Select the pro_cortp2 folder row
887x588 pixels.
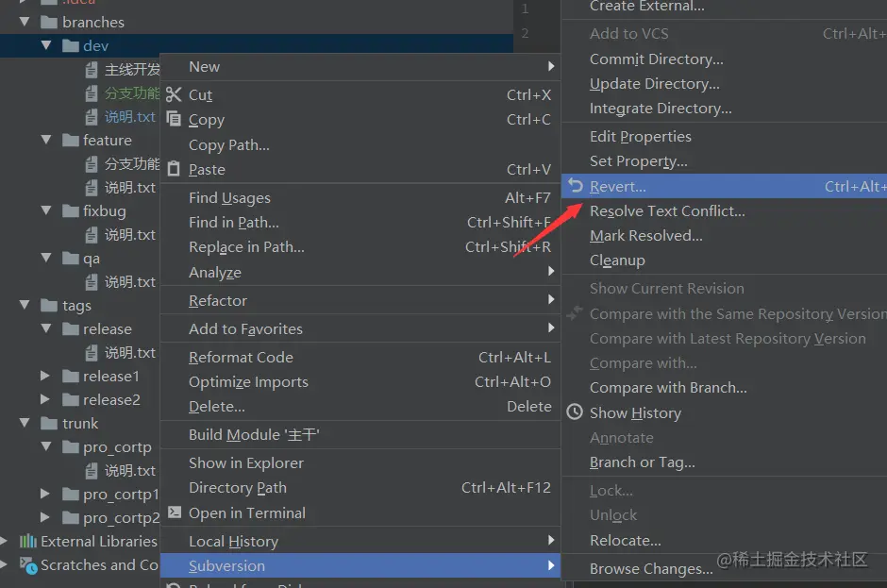[x=80, y=517]
